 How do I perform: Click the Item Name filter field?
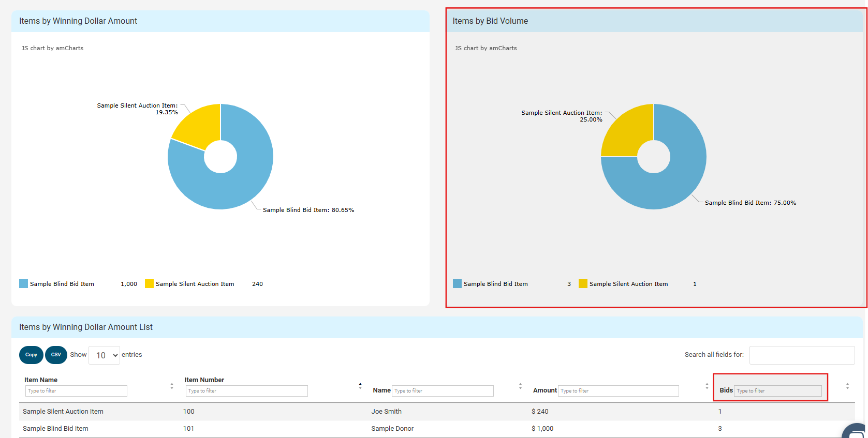(x=76, y=391)
